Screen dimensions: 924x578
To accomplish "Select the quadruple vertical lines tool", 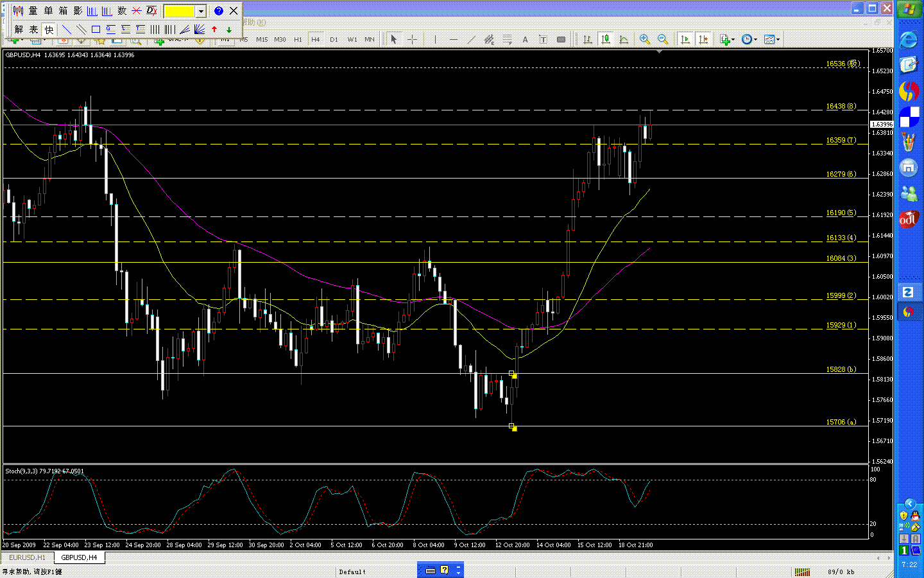I will click(169, 30).
